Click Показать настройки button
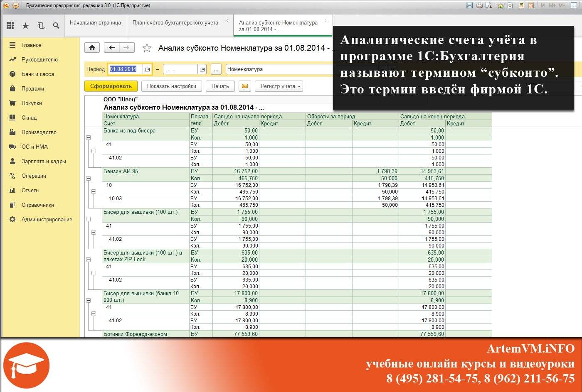This screenshot has width=582, height=392. tap(172, 86)
